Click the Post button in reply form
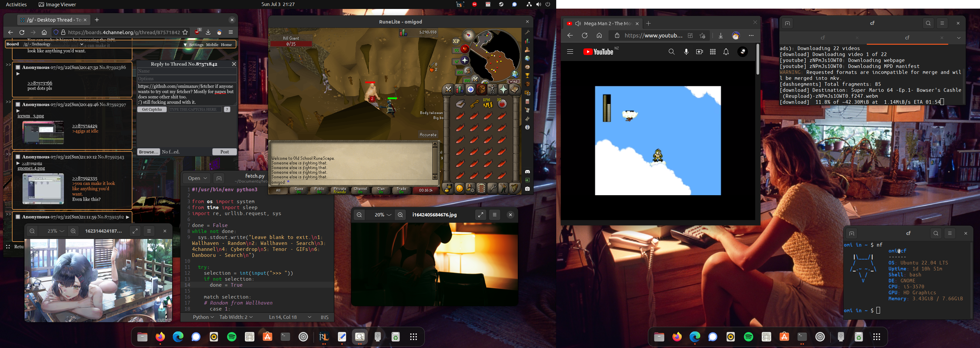This screenshot has height=348, width=980. coord(224,152)
